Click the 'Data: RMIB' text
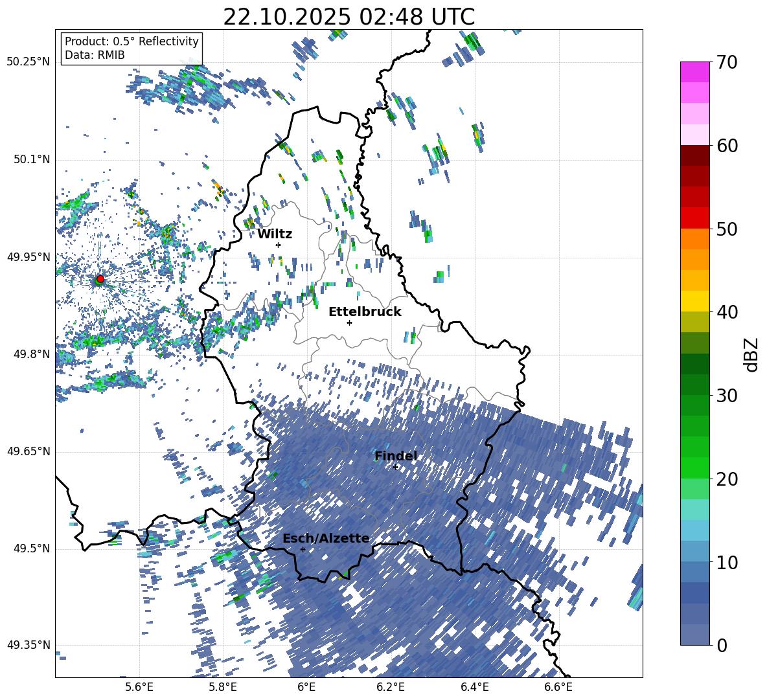 95,55
